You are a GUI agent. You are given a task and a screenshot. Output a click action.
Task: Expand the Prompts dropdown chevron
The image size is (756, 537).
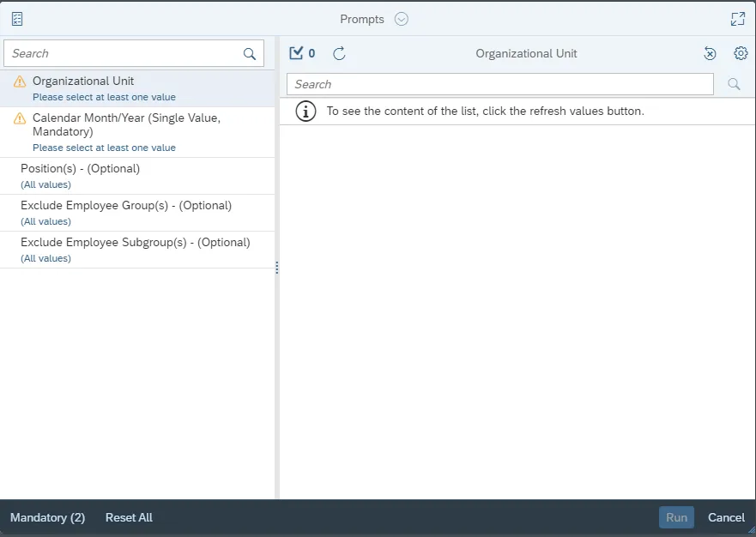click(402, 19)
